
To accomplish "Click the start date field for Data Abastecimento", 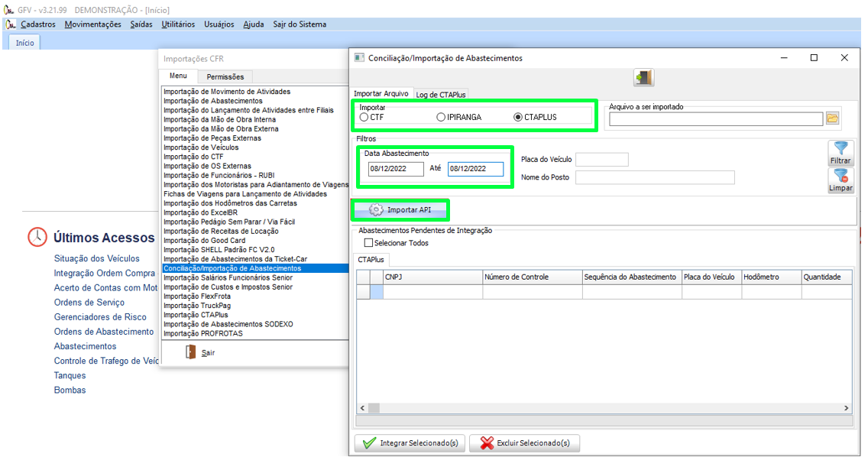I will (396, 169).
